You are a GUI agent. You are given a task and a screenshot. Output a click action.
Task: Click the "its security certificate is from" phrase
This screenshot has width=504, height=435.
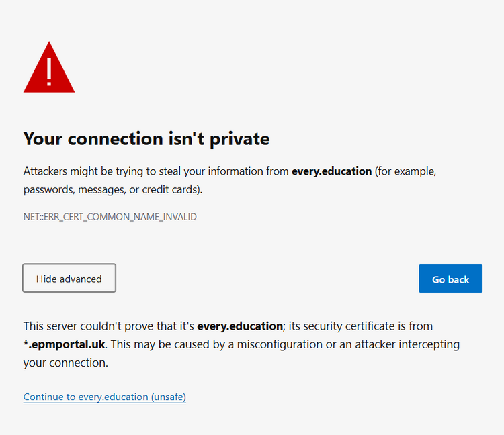click(x=361, y=326)
